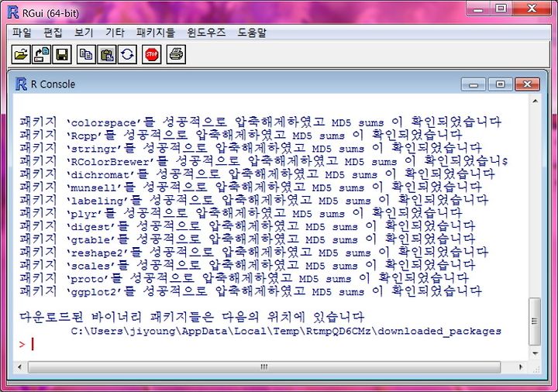Click the Print toolbar icon
Image resolution: width=558 pixels, height=392 pixels.
click(176, 54)
